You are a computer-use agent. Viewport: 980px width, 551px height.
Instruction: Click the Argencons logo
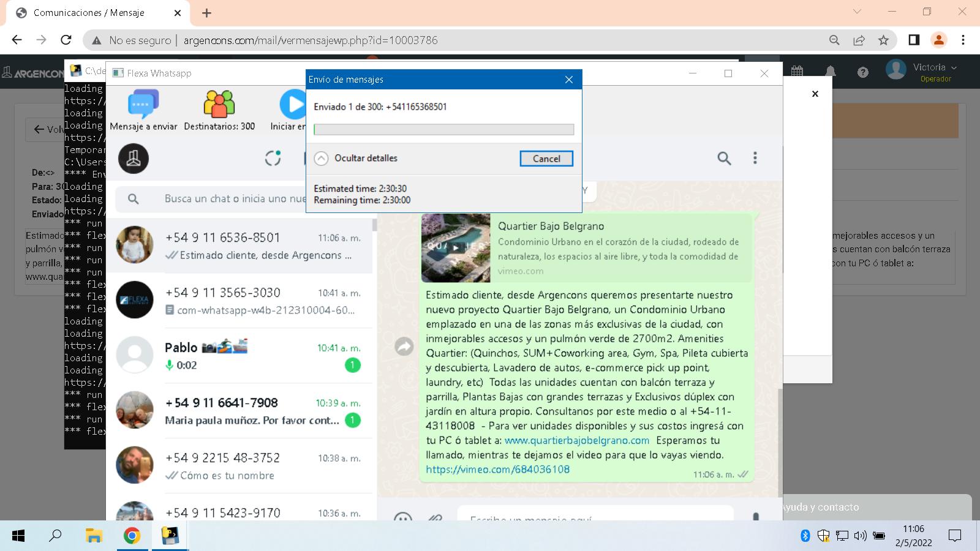[x=32, y=73]
